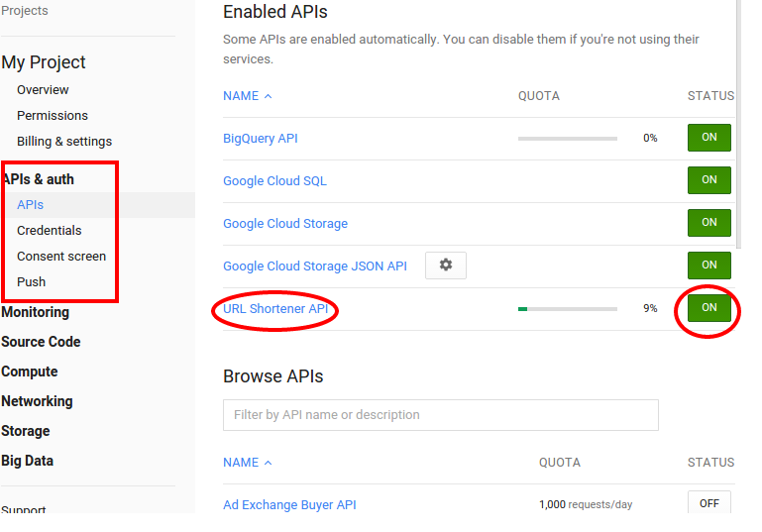Open BigQuery API link
The image size is (762, 532).
click(x=261, y=139)
